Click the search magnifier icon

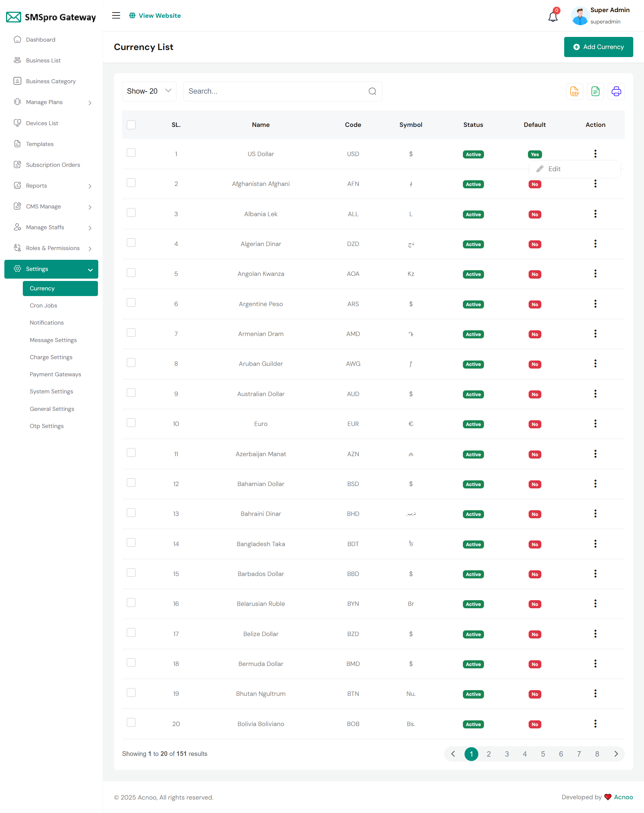coord(372,91)
